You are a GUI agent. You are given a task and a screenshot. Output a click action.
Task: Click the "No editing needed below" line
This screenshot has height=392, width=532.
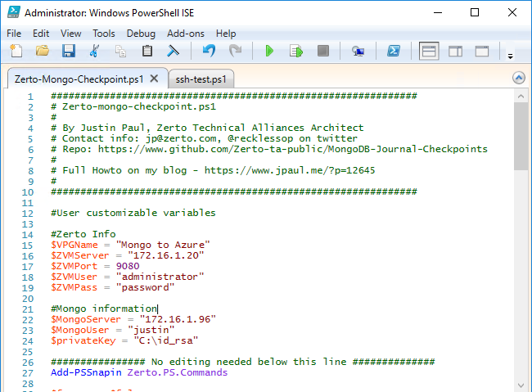[243, 362]
